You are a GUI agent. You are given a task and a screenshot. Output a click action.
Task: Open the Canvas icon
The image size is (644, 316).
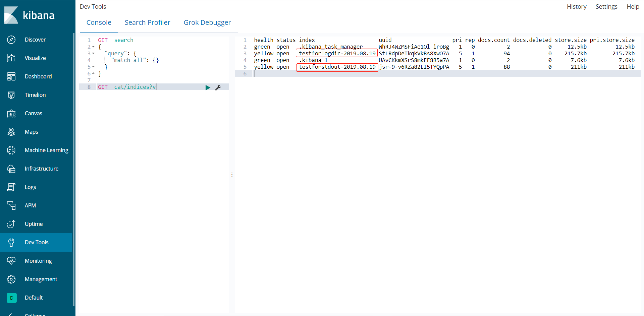coord(11,113)
